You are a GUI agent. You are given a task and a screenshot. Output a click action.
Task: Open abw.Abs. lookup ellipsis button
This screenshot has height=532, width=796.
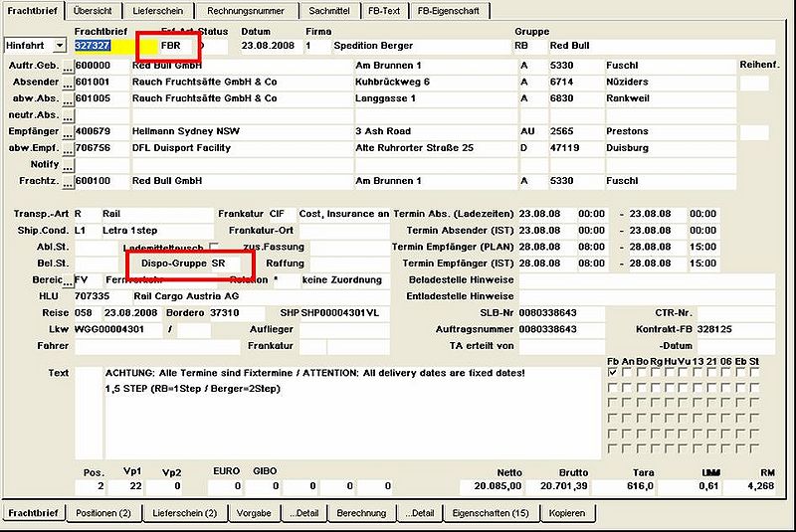pos(68,98)
